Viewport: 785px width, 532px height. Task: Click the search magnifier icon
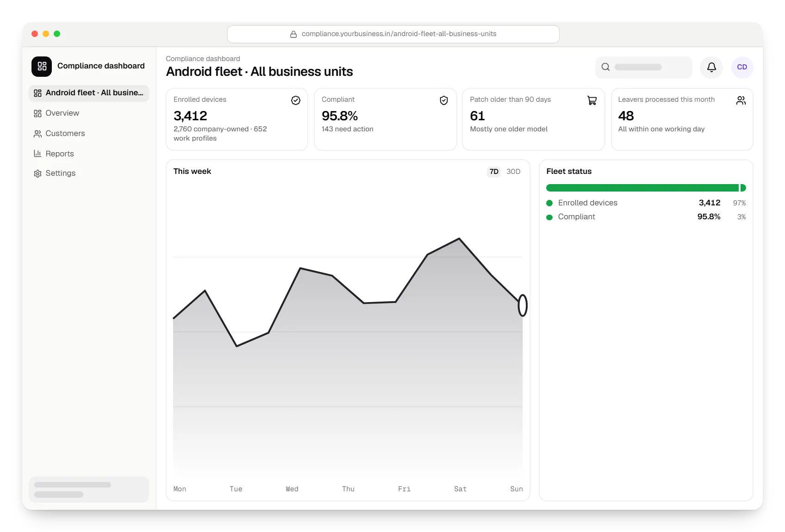(x=605, y=67)
